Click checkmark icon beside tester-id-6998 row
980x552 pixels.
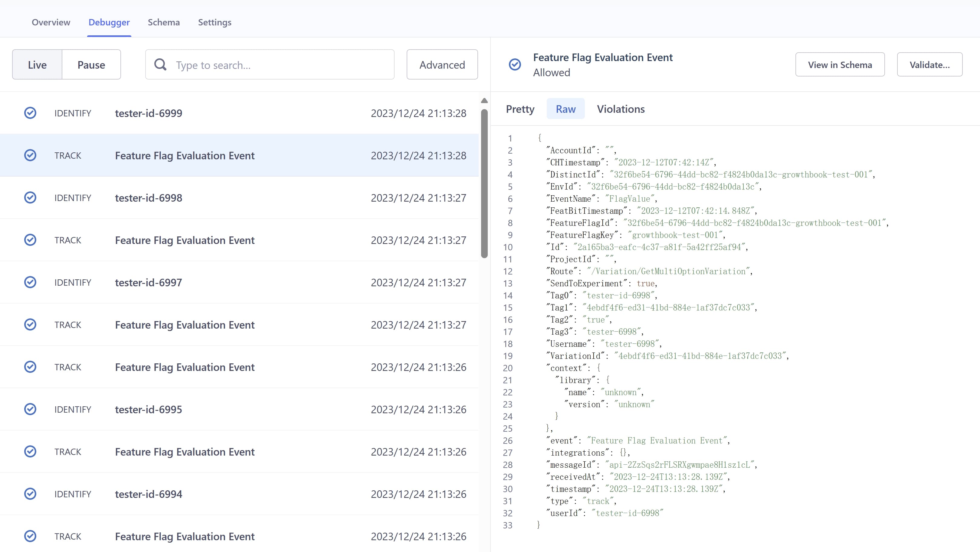(30, 198)
